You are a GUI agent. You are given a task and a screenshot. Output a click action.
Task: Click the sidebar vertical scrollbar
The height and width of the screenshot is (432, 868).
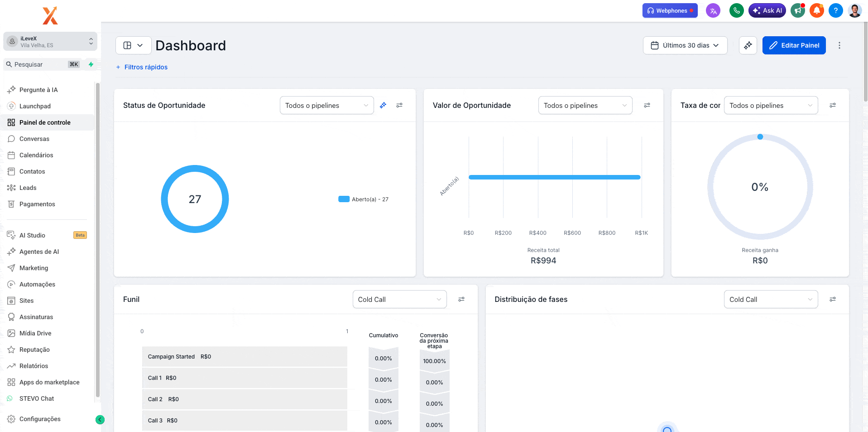97,240
